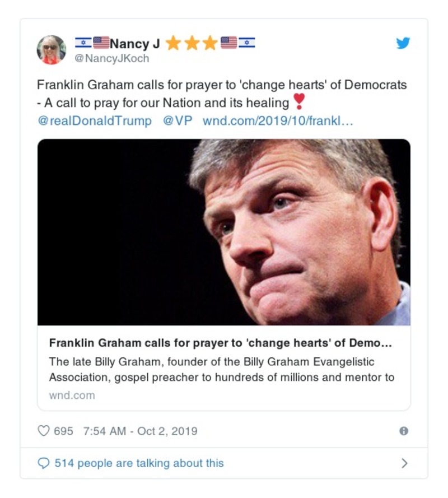Click the Franklin Graham article photo

click(224, 232)
